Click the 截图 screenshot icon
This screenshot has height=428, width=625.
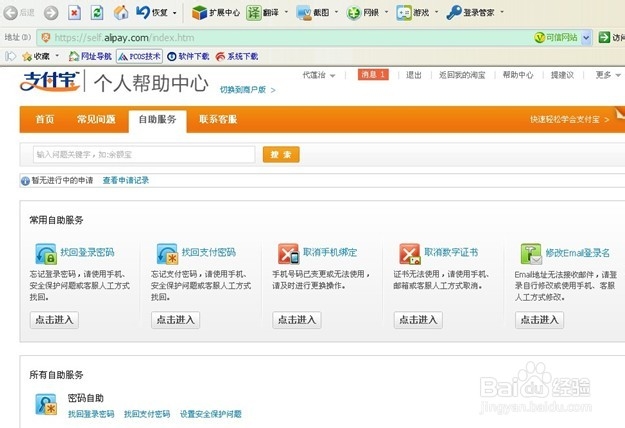point(304,13)
